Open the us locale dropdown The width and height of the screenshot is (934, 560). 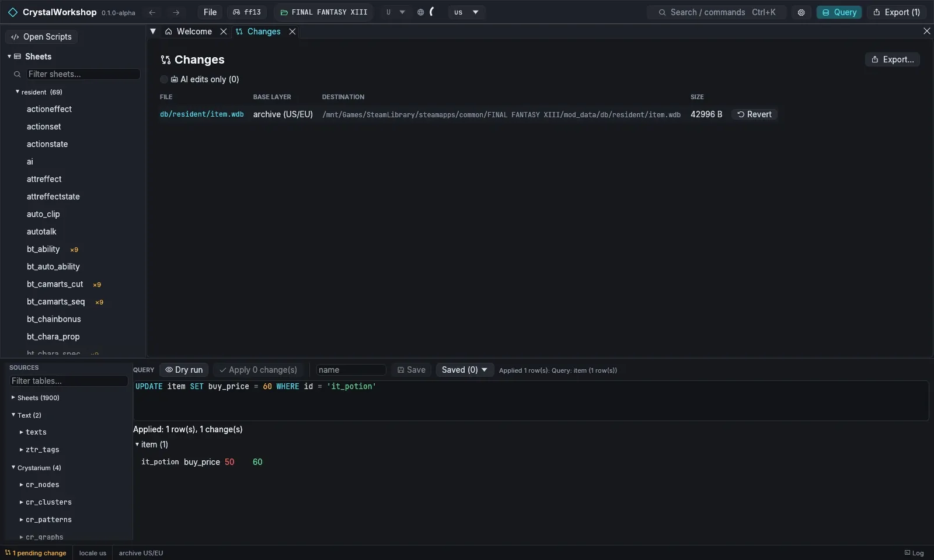click(466, 12)
